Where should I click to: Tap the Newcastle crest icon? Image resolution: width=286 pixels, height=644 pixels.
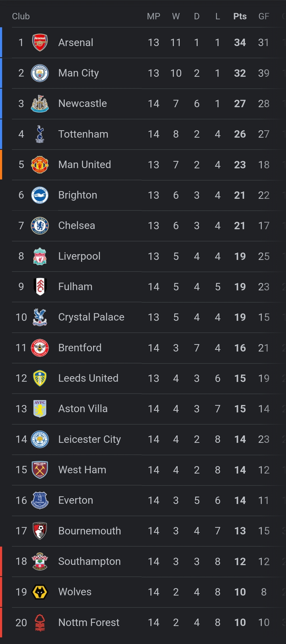pyautogui.click(x=40, y=103)
